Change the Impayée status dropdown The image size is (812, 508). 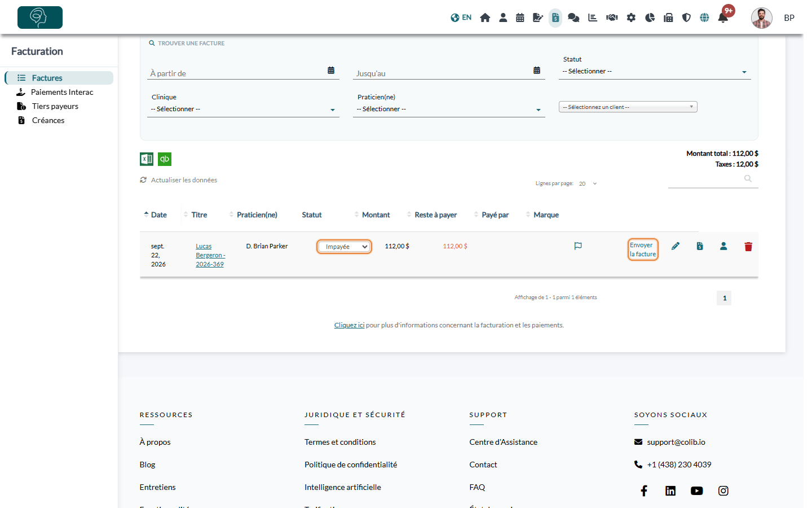[x=344, y=247]
